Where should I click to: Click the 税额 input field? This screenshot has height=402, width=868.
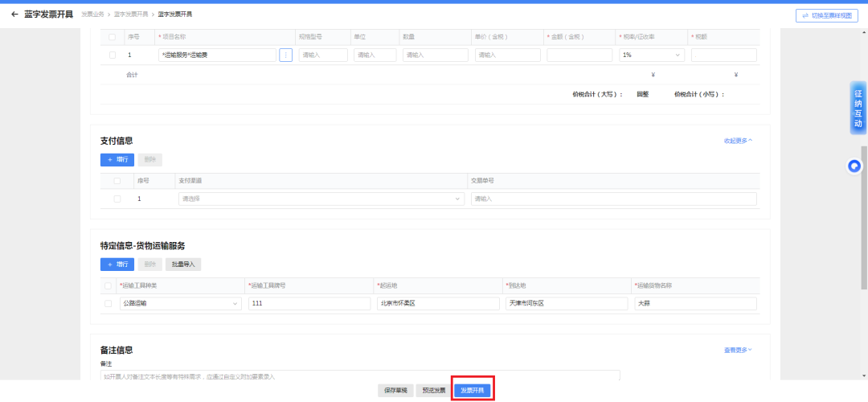[723, 55]
